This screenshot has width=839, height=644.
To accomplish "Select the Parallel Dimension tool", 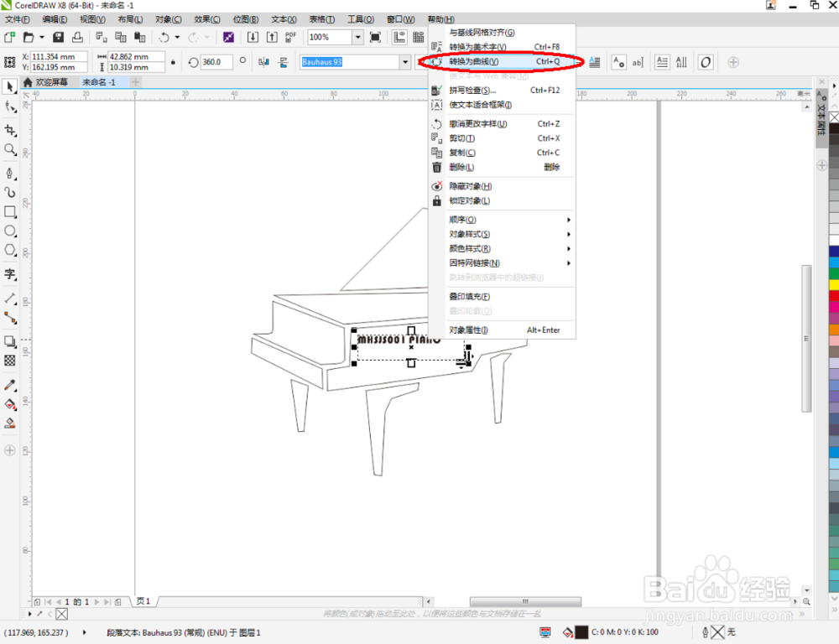I will pyautogui.click(x=9, y=299).
